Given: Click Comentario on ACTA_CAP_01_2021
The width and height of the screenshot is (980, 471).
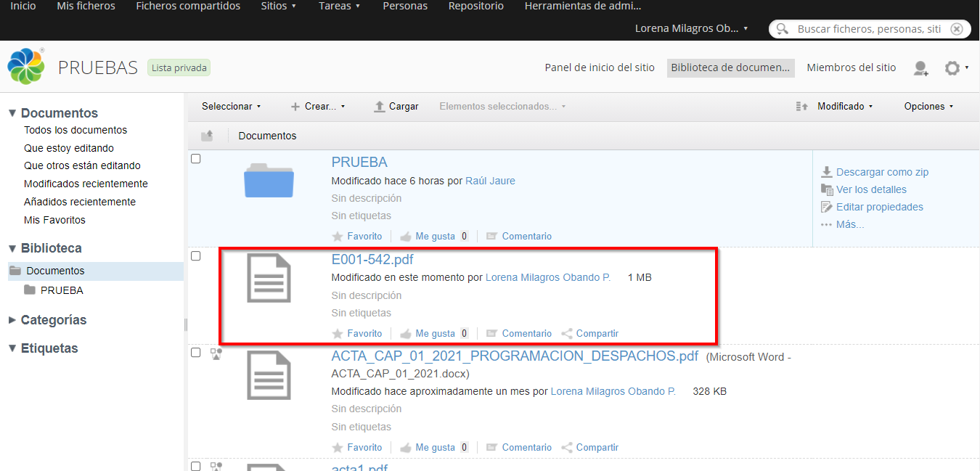Looking at the screenshot, I should [x=519, y=447].
